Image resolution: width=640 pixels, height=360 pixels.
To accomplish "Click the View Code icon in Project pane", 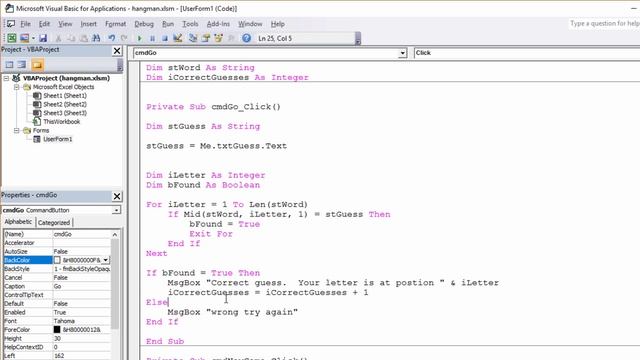I will tap(9, 64).
